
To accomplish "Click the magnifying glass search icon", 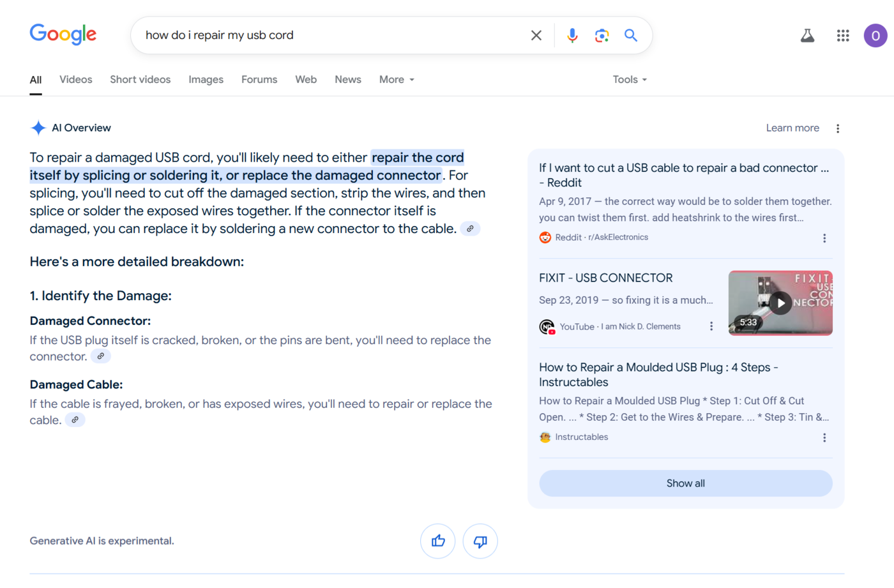I will (631, 36).
